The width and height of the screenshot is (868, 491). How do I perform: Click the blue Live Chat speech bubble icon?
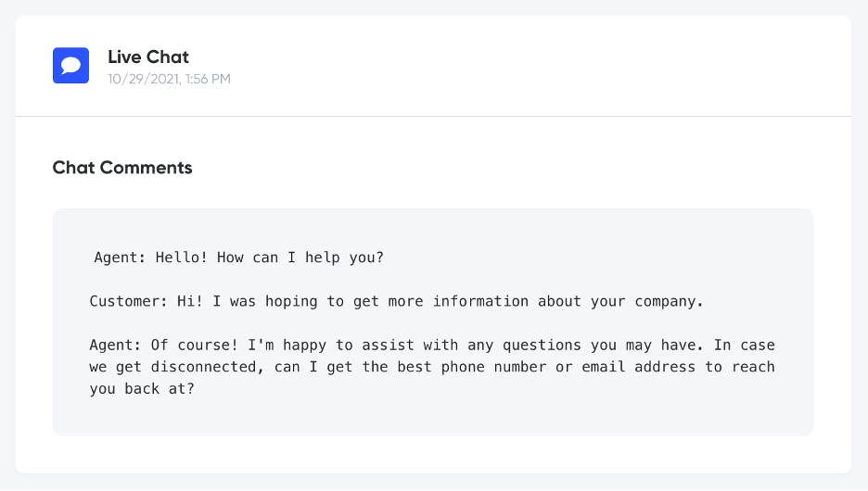[x=70, y=66]
